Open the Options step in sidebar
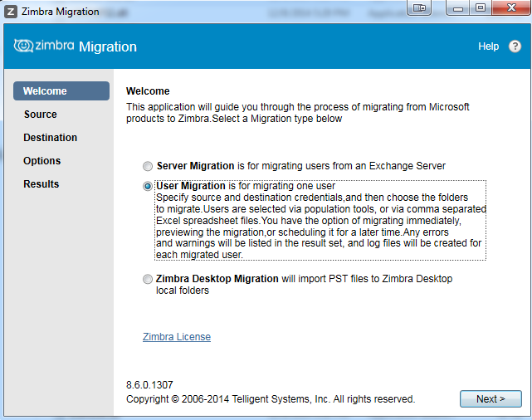Screen dimensions: 532x420 pyautogui.click(x=42, y=161)
